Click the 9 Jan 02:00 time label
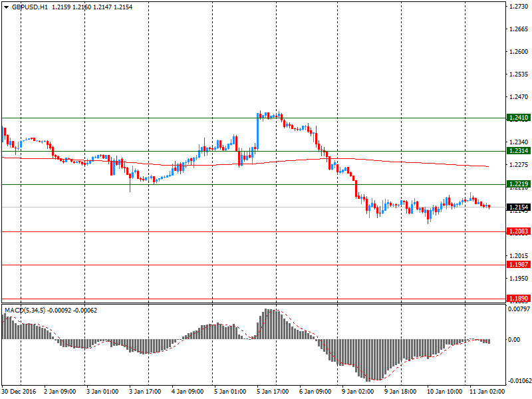Viewport: 532px width, 399px height. (358, 392)
